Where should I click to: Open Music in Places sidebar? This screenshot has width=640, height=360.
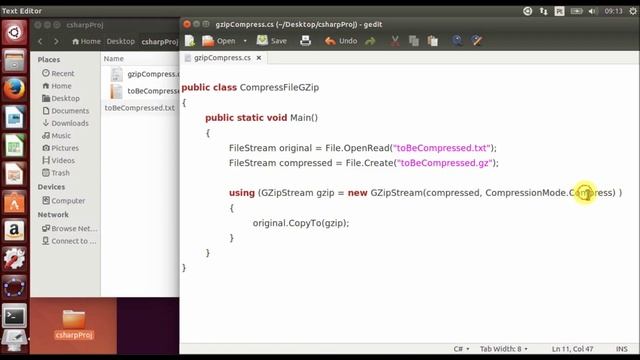[56, 136]
